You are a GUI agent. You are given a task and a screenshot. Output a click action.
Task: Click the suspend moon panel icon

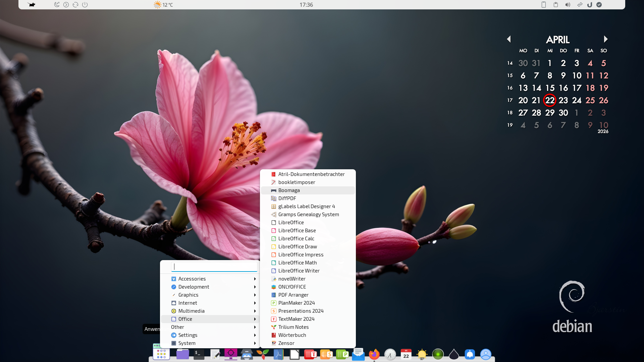[x=57, y=5]
